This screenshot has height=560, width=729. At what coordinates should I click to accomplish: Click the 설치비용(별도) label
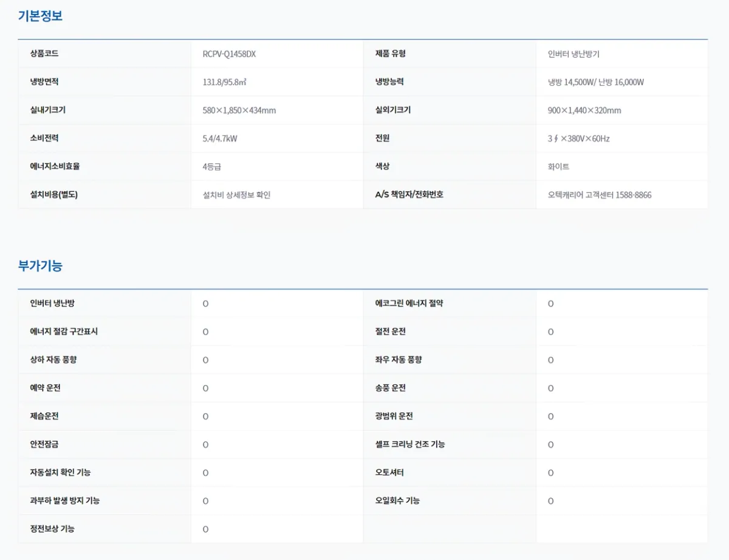pyautogui.click(x=54, y=194)
